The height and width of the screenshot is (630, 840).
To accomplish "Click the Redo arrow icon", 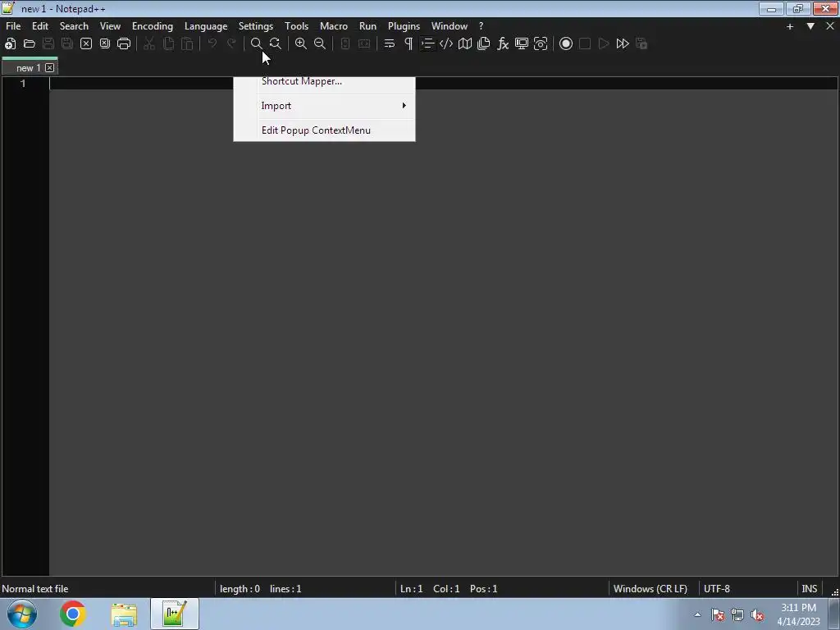I will tap(231, 44).
